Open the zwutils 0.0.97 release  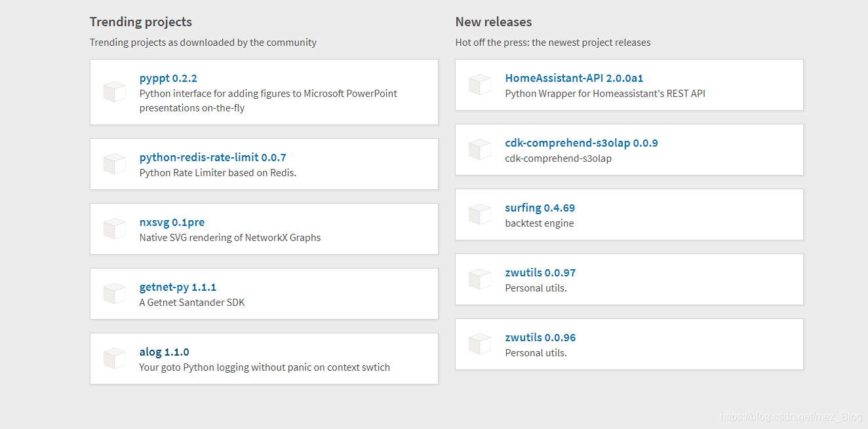point(540,272)
